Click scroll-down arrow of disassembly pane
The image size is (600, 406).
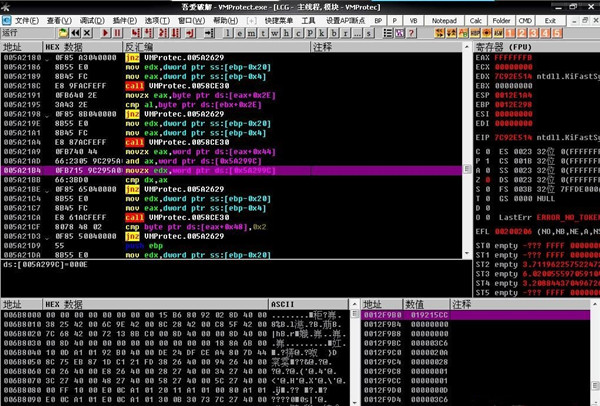click(x=466, y=253)
